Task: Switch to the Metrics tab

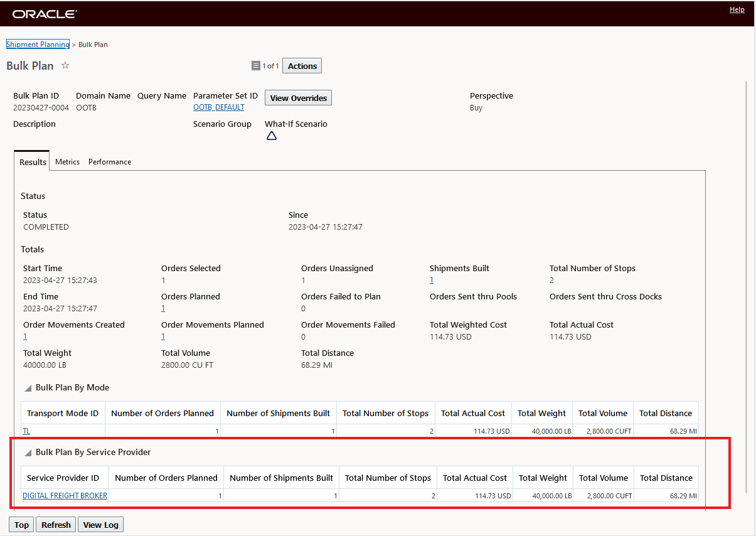Action: 67,162
